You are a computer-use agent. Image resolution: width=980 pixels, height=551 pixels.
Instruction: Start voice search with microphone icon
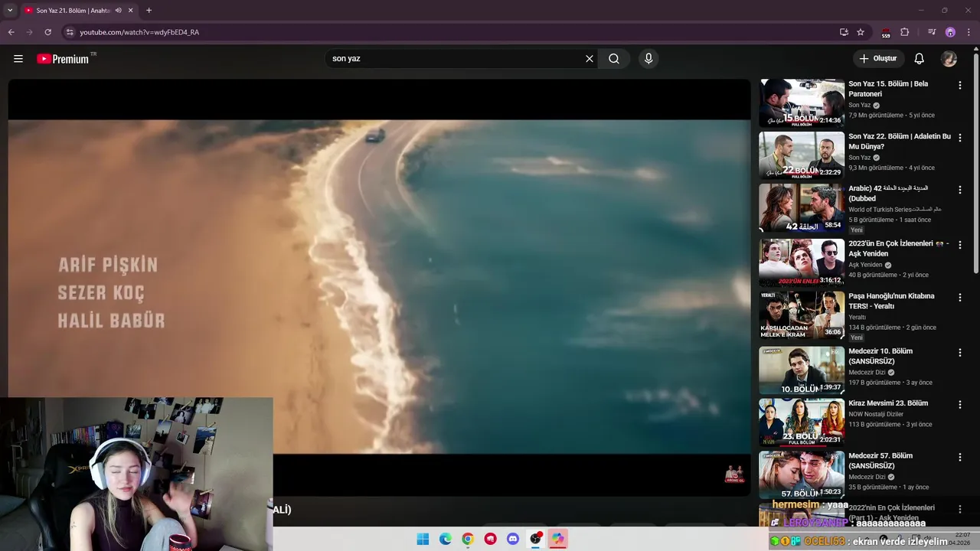[x=648, y=59]
